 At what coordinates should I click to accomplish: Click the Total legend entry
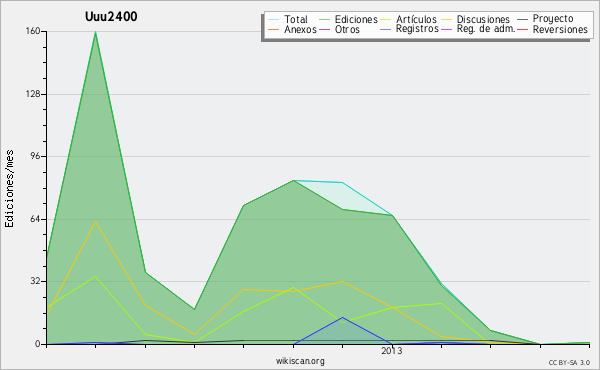point(295,19)
